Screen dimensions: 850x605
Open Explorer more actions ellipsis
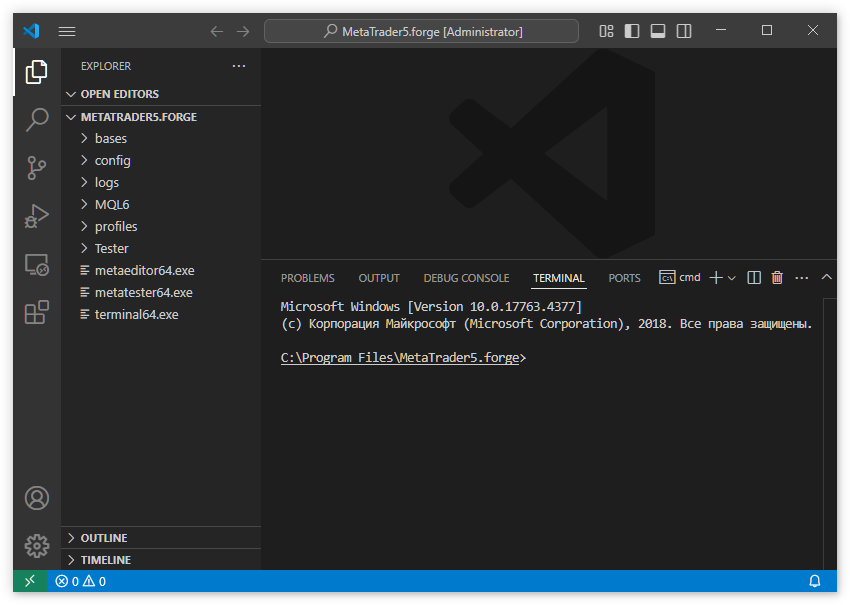coord(239,66)
